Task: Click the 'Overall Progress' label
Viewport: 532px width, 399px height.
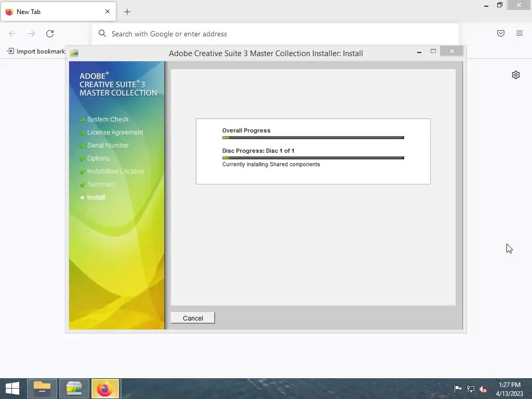Action: pos(246,130)
